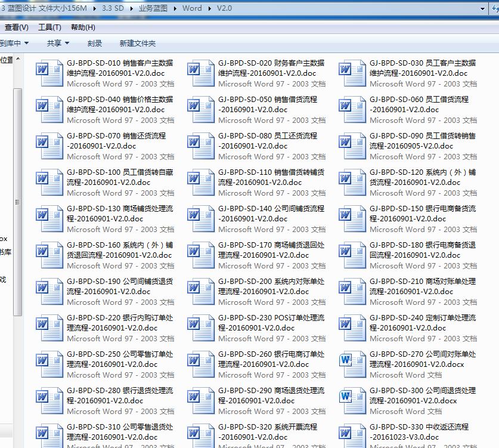The height and width of the screenshot is (448, 499).
Task: Click the 刻录 toolbar button
Action: [x=95, y=43]
